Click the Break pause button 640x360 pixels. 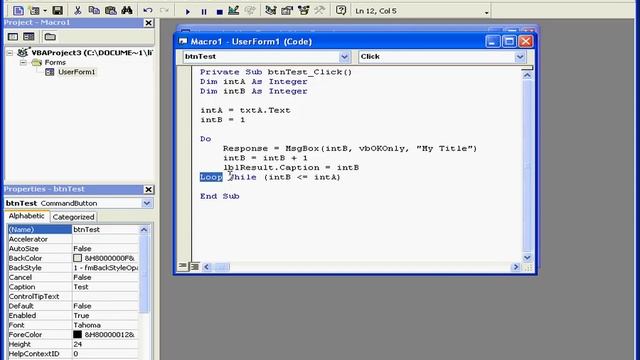204,11
